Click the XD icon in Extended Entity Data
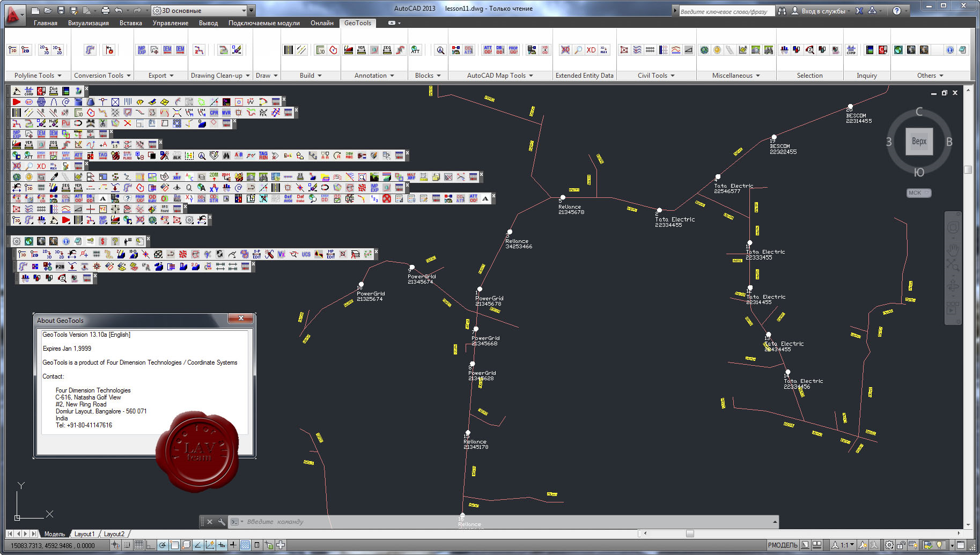Screen dimensions: 980x555 click(x=591, y=50)
